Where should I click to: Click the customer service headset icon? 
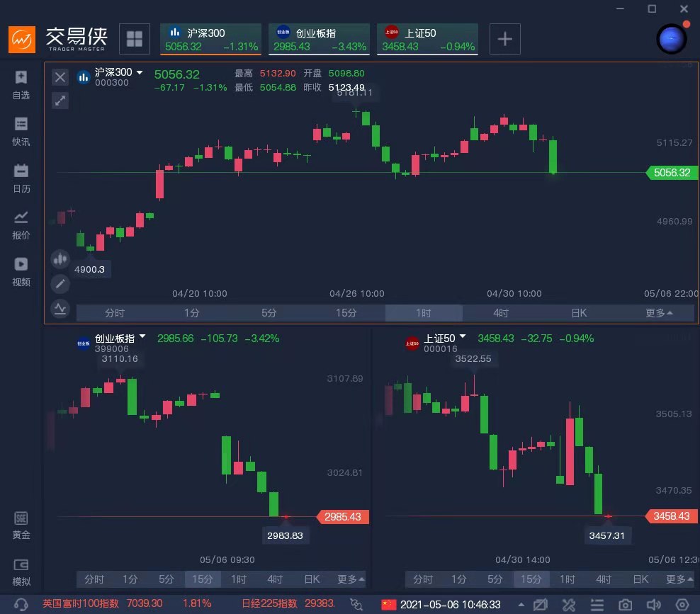(21, 604)
